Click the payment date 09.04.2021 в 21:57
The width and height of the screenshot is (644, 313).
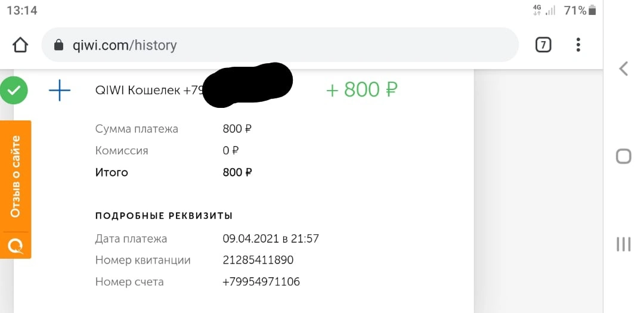271,238
